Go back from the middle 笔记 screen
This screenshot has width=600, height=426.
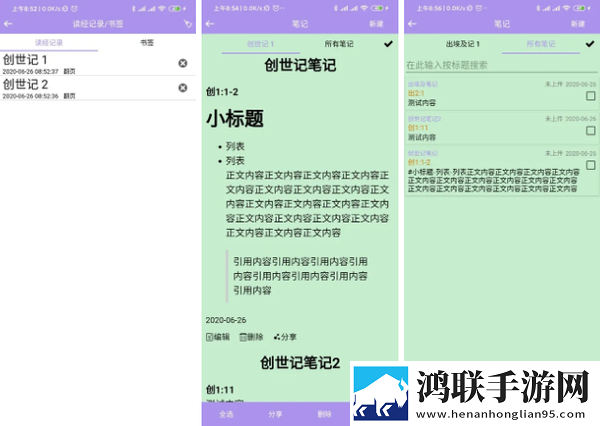pyautogui.click(x=210, y=24)
